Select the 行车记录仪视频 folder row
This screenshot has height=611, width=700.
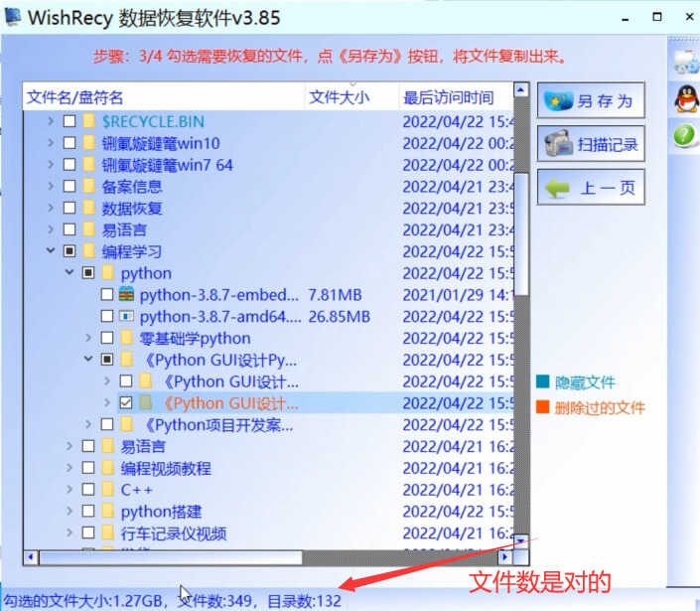[x=268, y=533]
